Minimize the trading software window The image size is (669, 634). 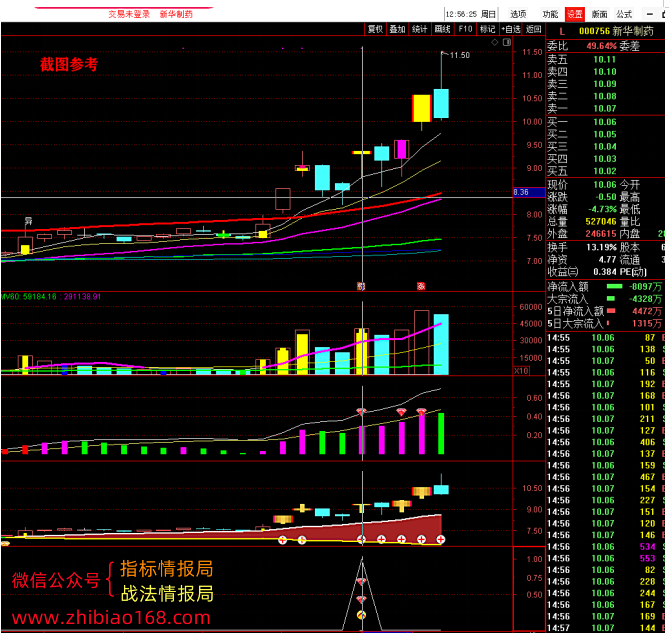[x=649, y=14]
